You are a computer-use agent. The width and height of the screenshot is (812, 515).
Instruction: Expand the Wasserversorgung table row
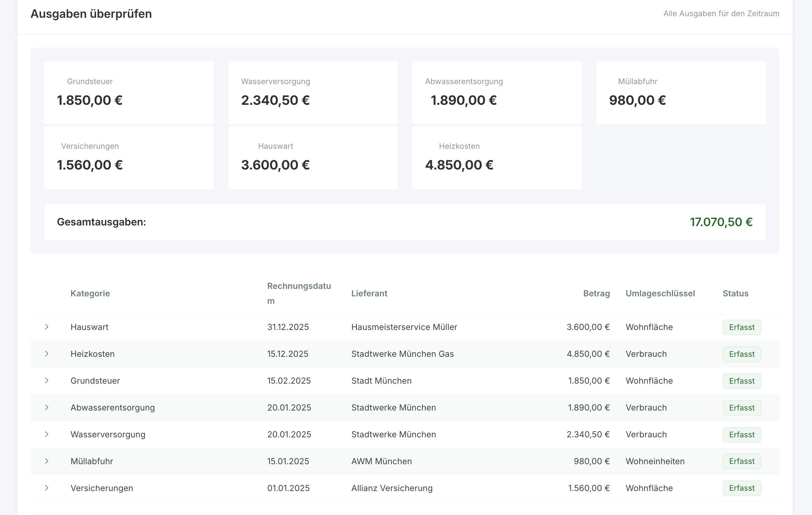pos(47,434)
